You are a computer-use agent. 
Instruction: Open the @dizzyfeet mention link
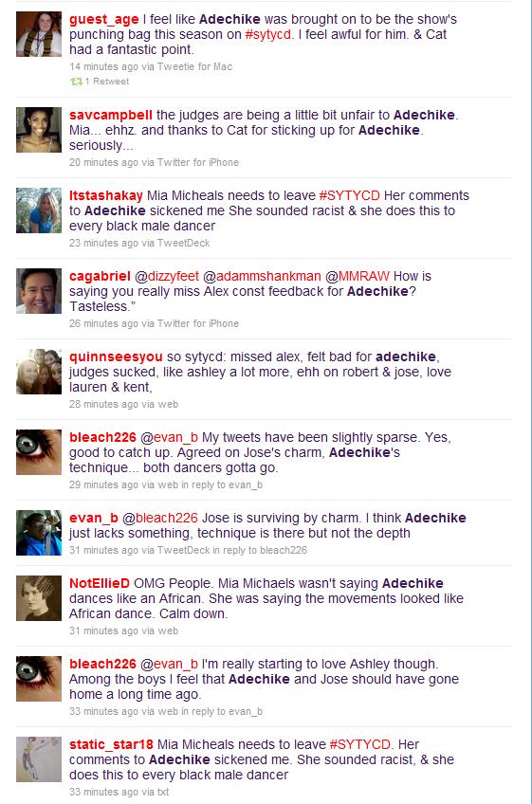click(167, 277)
